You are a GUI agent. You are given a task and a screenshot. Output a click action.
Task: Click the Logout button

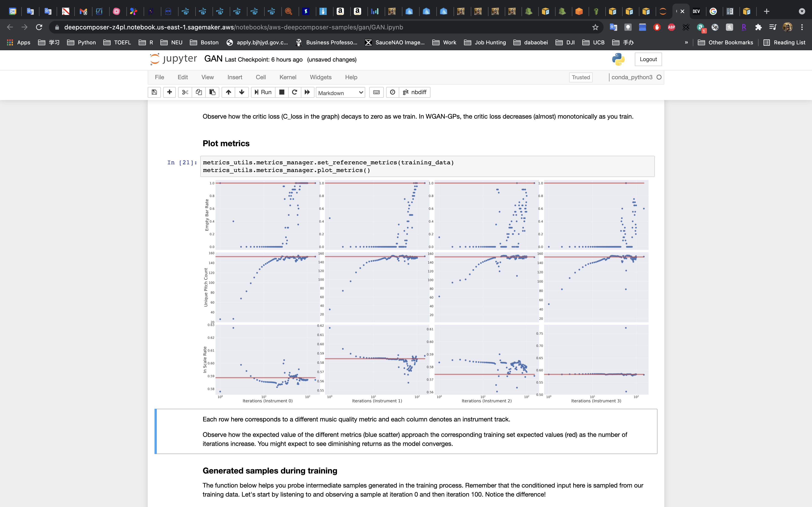point(648,59)
